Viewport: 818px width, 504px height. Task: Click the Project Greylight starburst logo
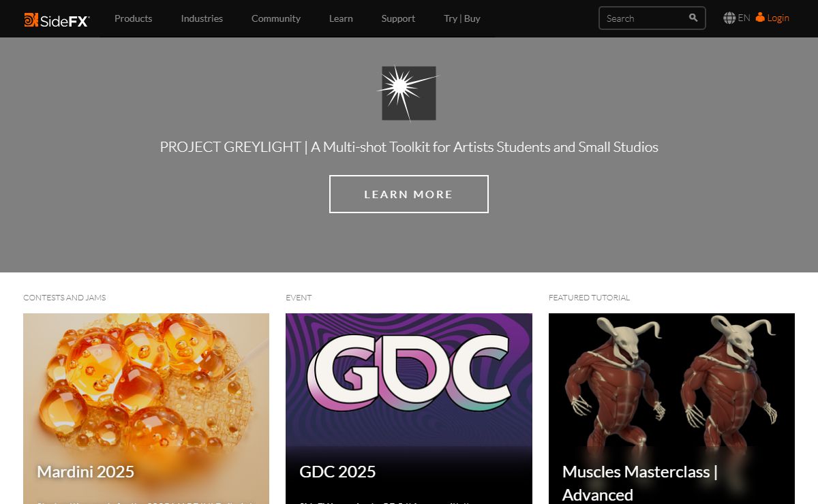coord(409,93)
